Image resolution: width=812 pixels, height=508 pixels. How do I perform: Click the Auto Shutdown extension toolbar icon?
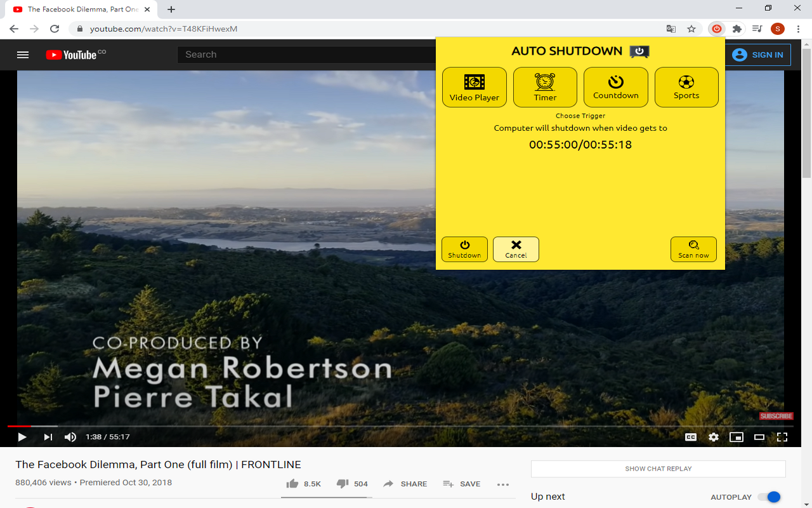pyautogui.click(x=716, y=29)
